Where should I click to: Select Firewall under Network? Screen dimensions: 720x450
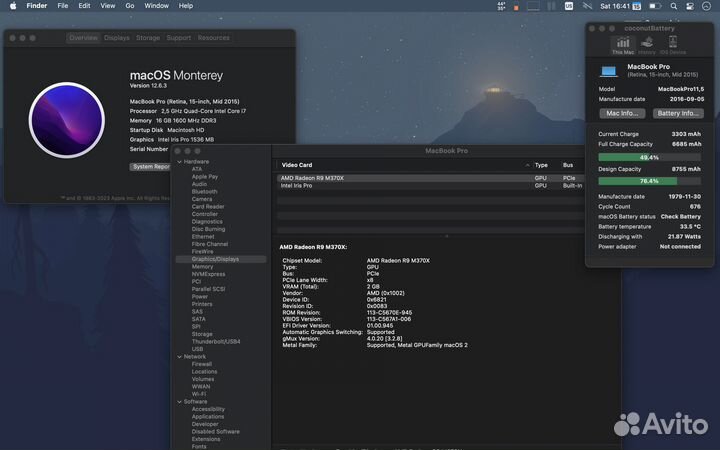(202, 364)
